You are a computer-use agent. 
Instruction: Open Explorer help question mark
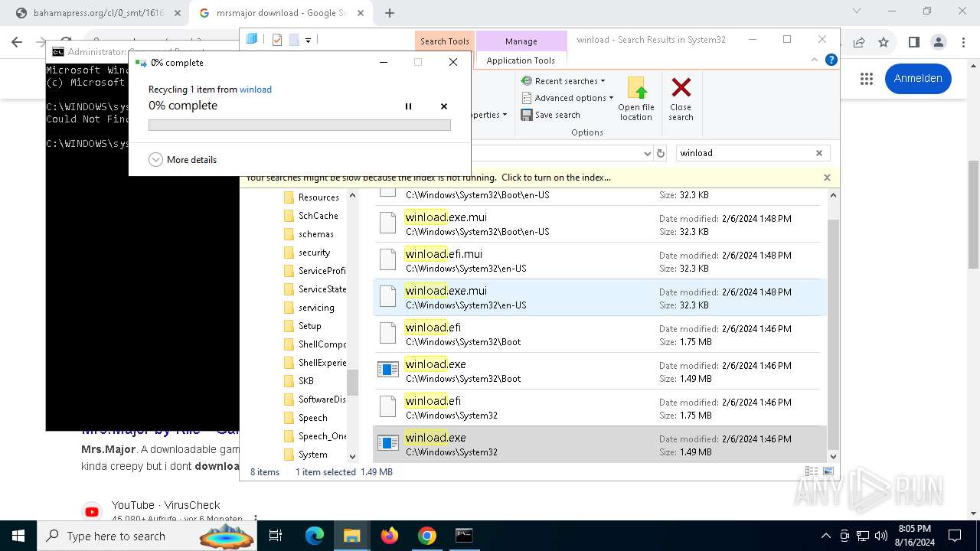pyautogui.click(x=831, y=60)
